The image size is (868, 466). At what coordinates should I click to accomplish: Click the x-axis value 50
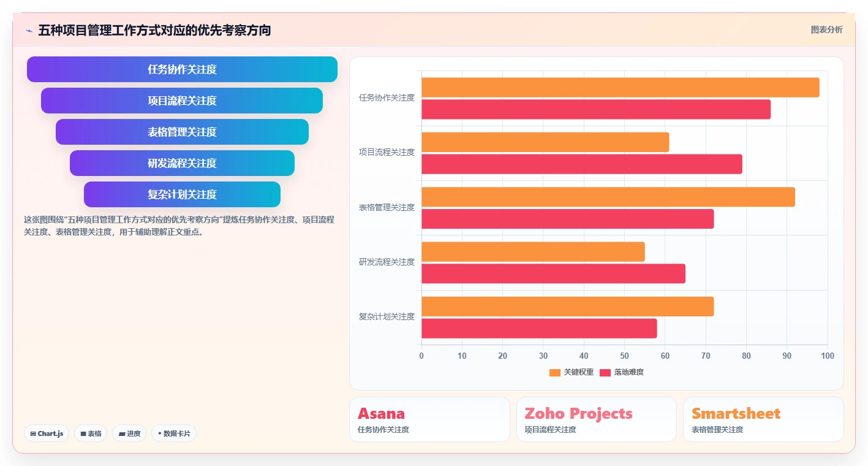(x=624, y=356)
